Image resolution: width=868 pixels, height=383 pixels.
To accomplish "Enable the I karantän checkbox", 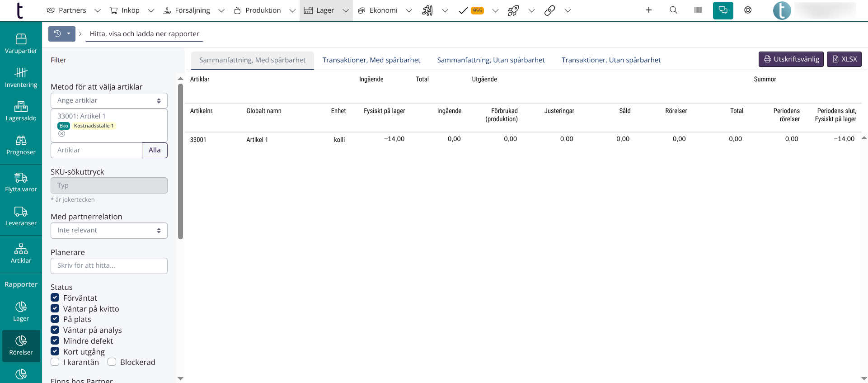I will coord(55,362).
